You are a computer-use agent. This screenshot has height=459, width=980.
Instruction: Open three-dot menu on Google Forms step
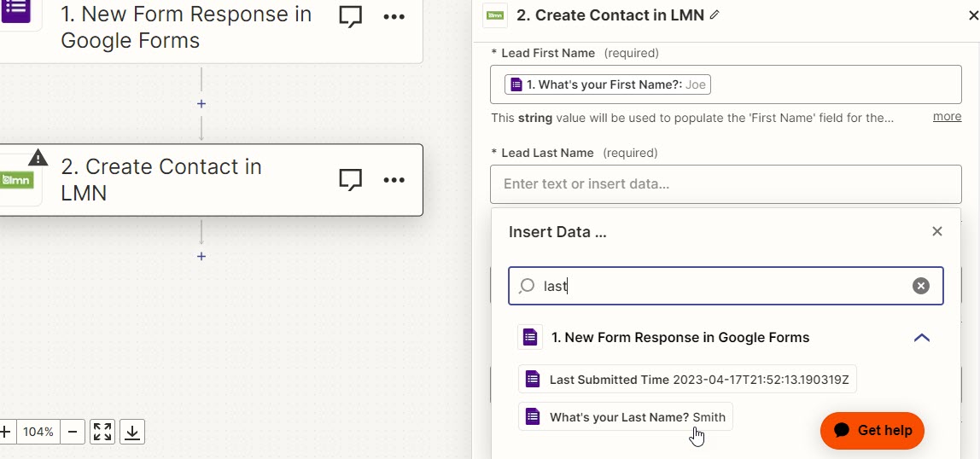[x=394, y=17]
